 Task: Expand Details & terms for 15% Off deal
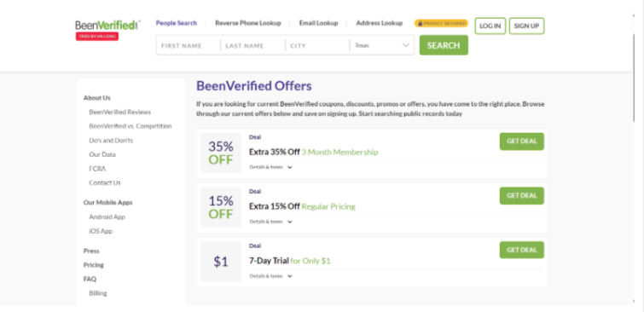click(270, 222)
